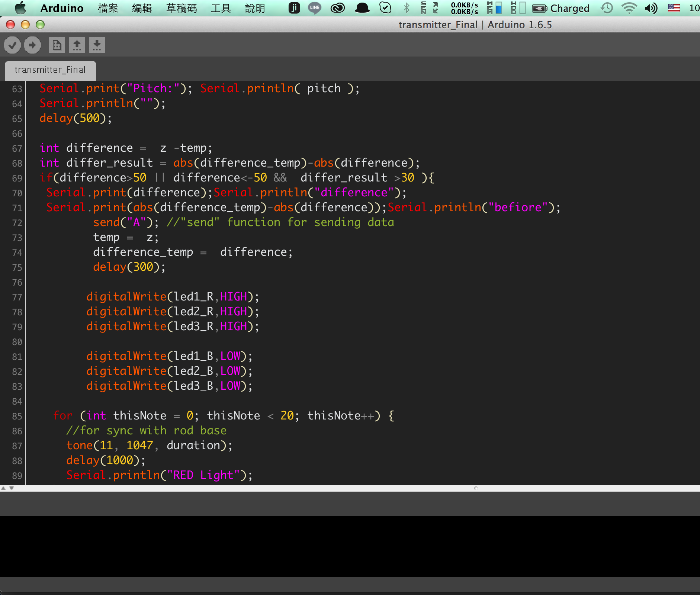Click 'digitalWrite(led2_R,HIGH);' line
The image size is (700, 595).
click(173, 312)
